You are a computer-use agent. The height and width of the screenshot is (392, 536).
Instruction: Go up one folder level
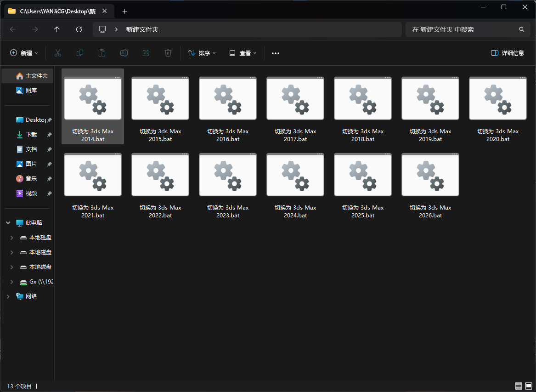pyautogui.click(x=57, y=29)
